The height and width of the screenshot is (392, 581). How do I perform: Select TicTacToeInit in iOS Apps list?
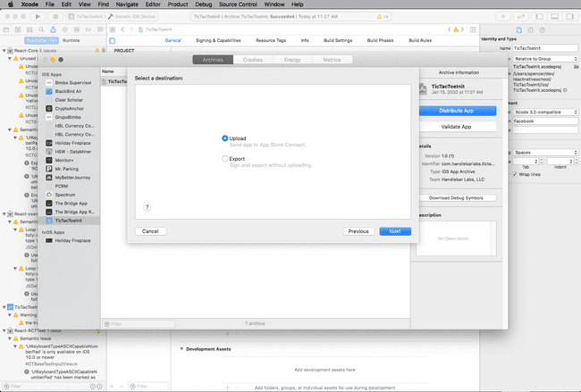point(69,221)
